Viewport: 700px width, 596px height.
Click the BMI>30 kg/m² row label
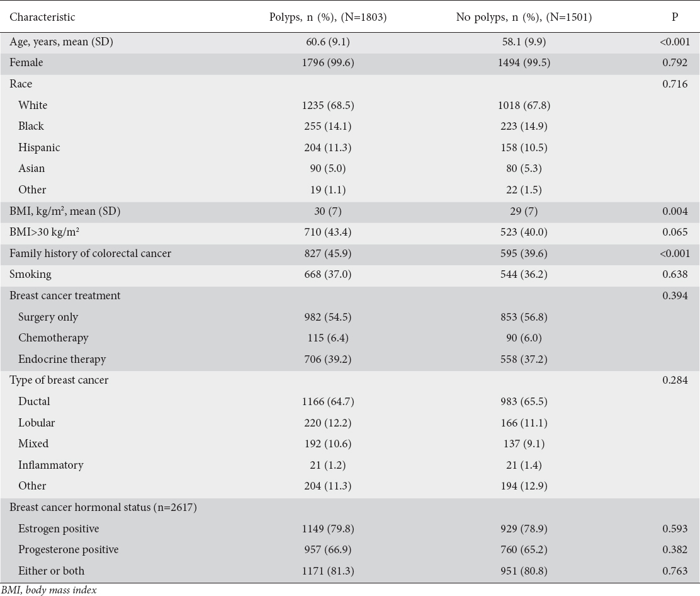(44, 232)
